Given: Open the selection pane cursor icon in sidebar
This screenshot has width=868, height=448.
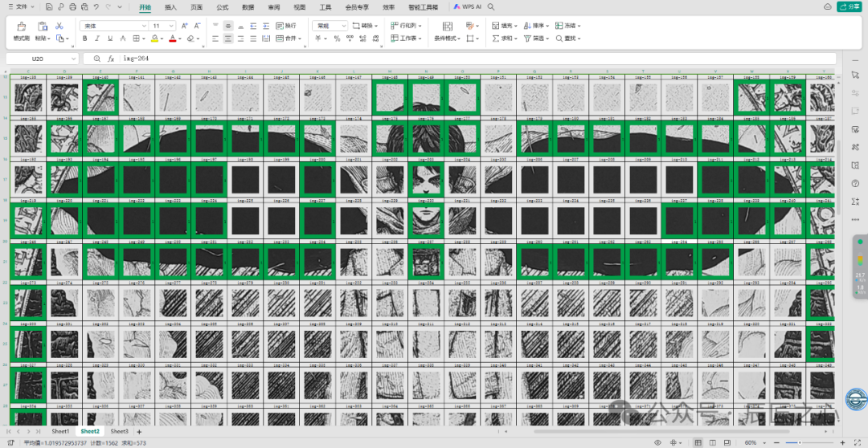Looking at the screenshot, I should click(x=855, y=75).
